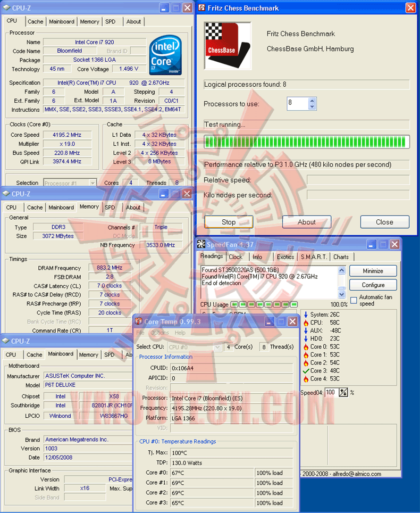The width and height of the screenshot is (420, 513).
Task: Open the Help menu in Core Temp
Action: pyautogui.click(x=180, y=333)
